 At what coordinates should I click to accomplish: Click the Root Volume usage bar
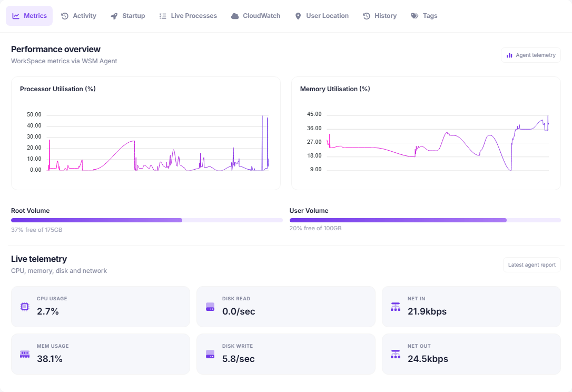[x=147, y=220]
